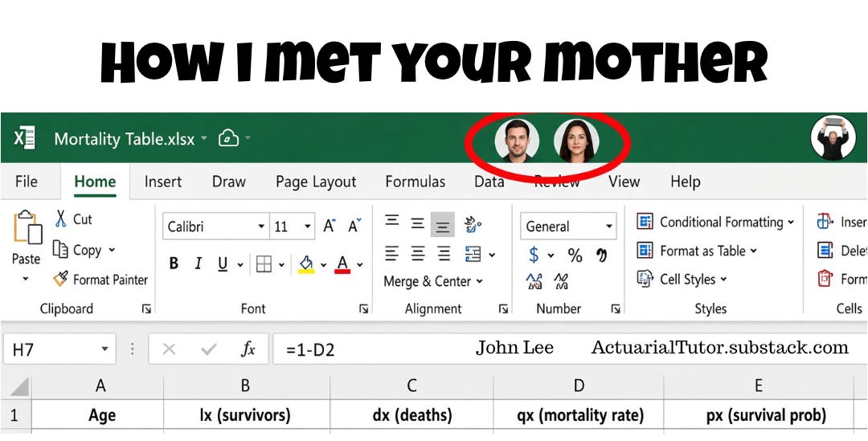Click the middle align icon

click(418, 223)
